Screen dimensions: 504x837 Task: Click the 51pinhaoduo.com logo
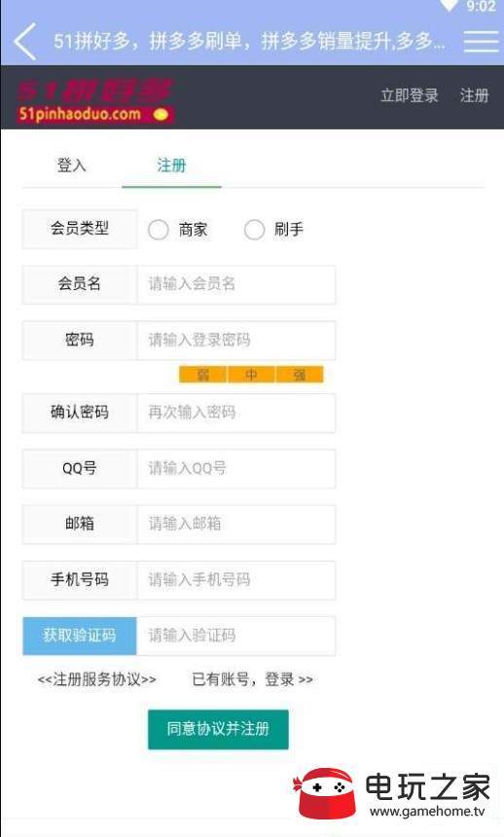point(95,101)
